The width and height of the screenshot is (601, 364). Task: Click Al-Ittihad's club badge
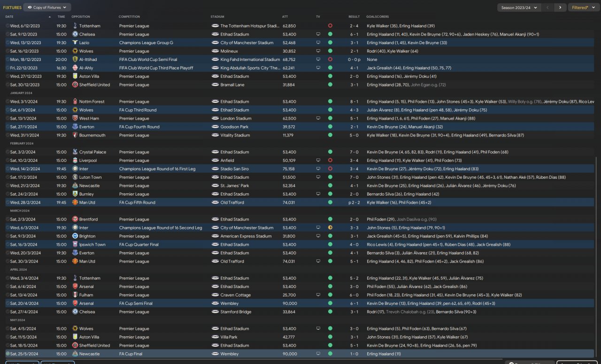pos(75,60)
